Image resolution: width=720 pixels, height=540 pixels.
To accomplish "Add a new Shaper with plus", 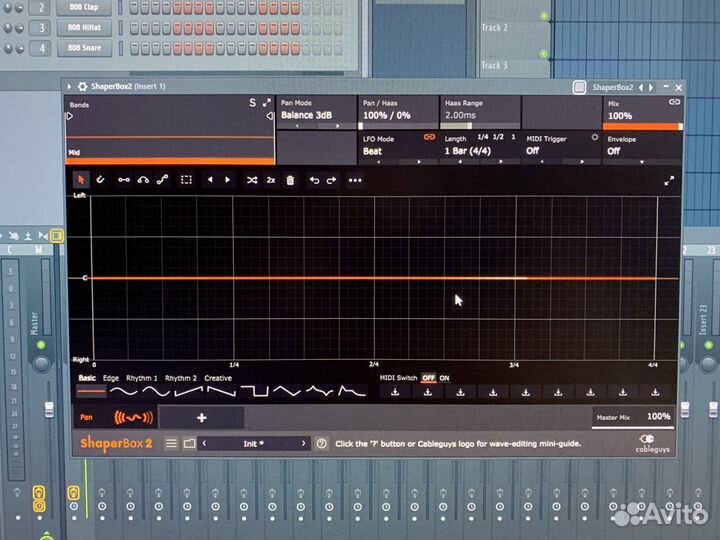I will [202, 417].
